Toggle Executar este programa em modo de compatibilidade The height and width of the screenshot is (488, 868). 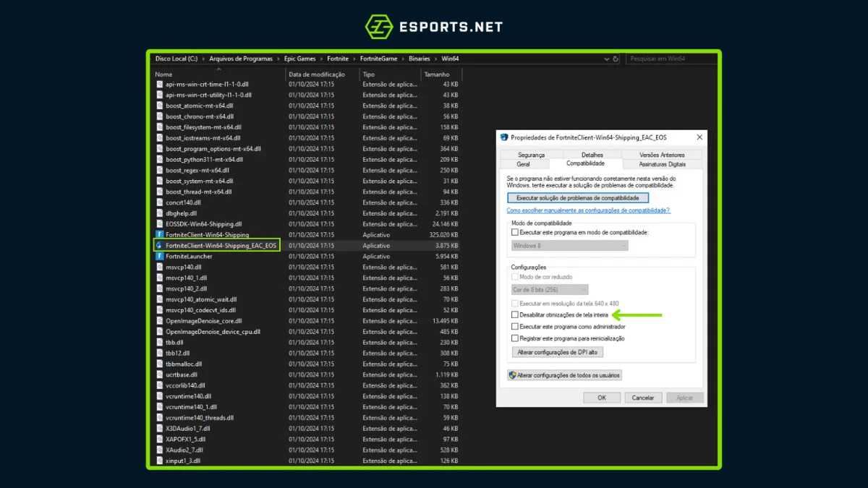[515, 233]
